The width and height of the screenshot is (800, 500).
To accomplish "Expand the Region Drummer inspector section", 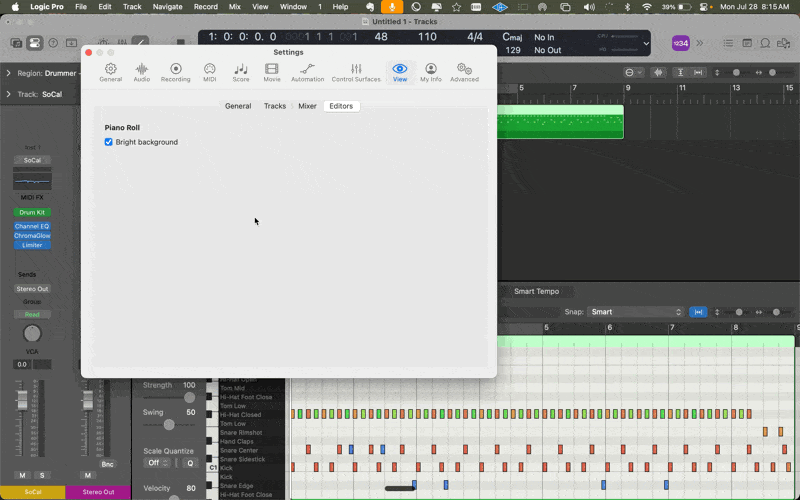I will pos(8,73).
